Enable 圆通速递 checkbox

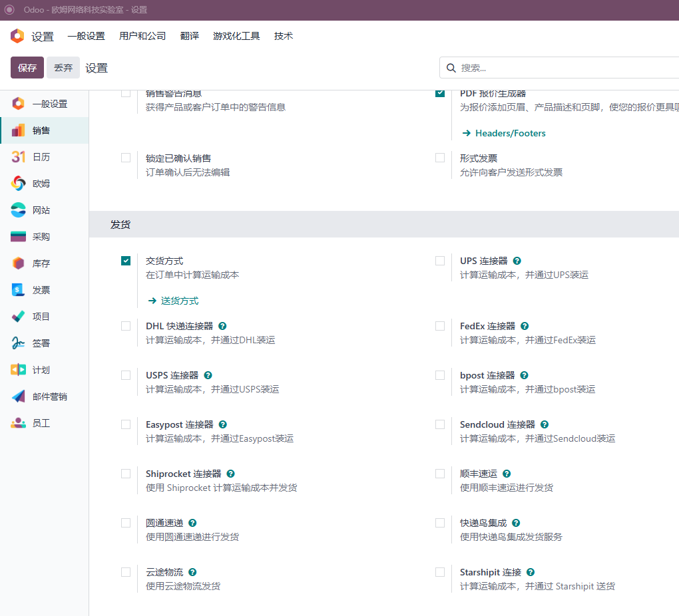tap(126, 523)
